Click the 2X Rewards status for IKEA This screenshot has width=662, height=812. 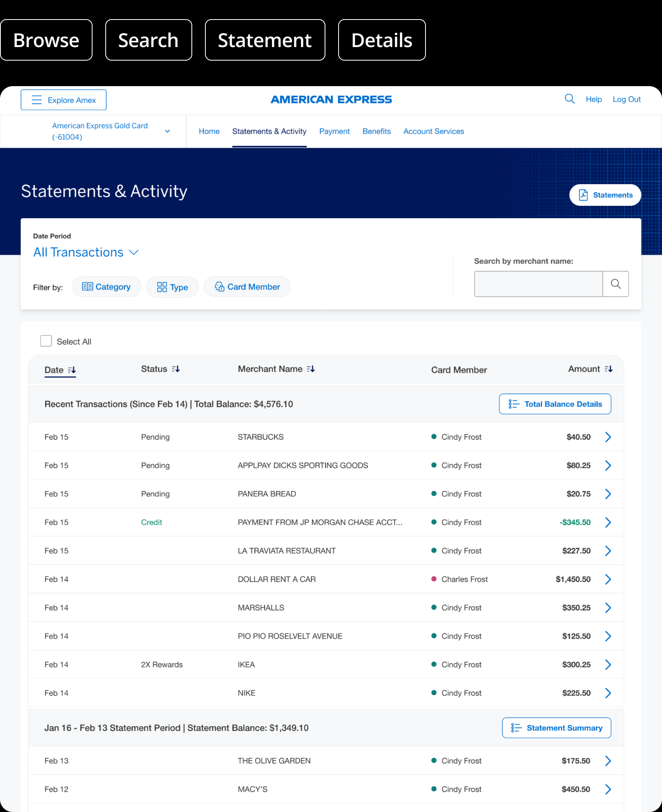coord(162,665)
